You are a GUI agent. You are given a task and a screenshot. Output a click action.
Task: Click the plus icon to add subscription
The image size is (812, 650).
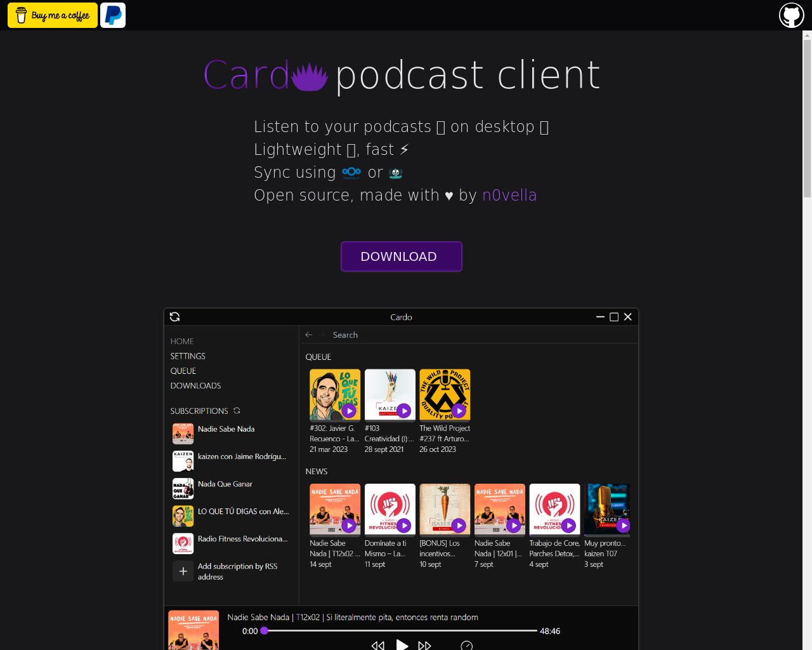(x=183, y=571)
